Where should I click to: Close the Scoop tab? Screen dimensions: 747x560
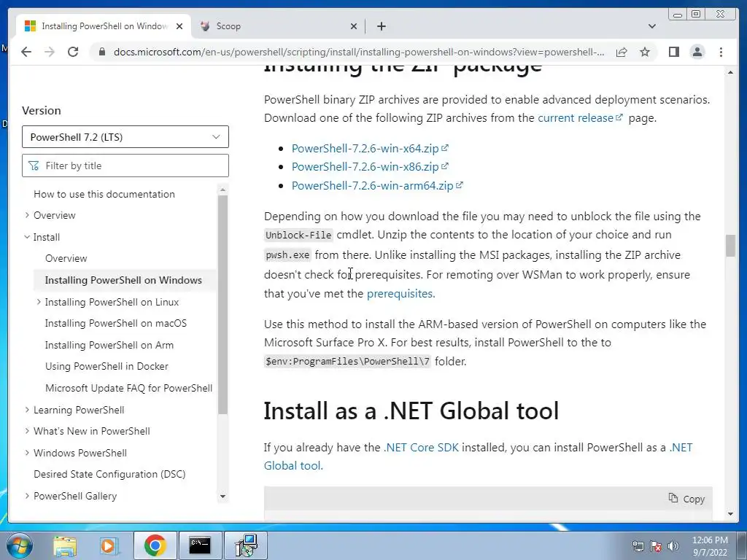coord(354,26)
